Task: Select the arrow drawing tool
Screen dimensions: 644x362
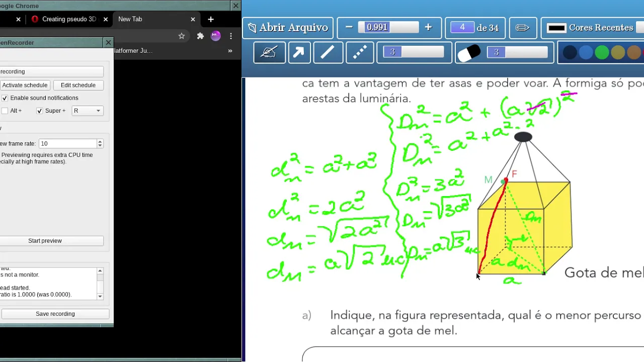Action: pos(299,52)
